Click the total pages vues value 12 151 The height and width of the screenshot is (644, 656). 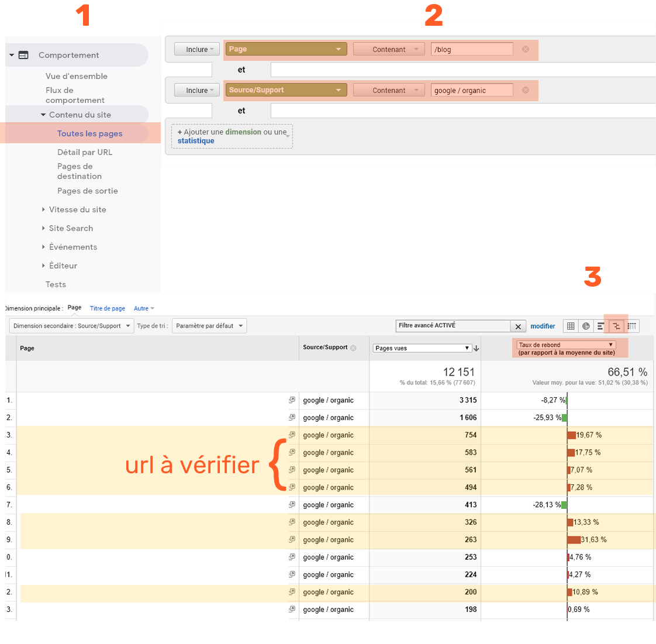coord(459,372)
